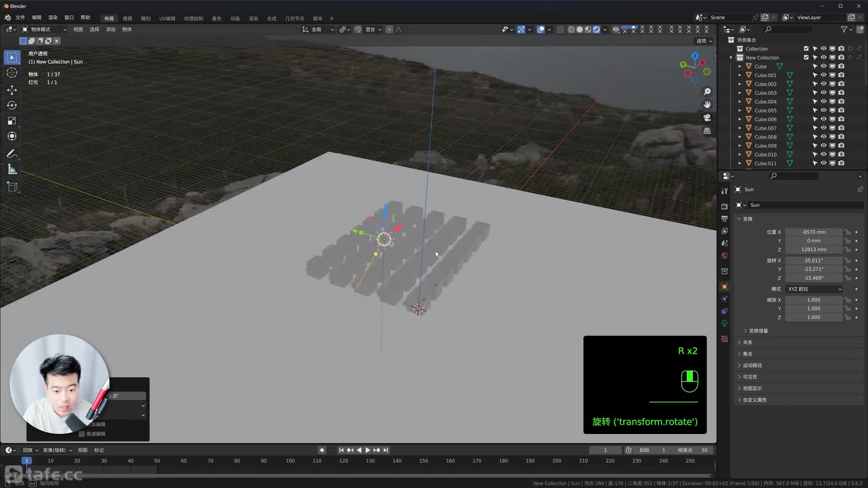Uncheck New Collection exclude checkbox
This screenshot has height=488, width=868.
806,57
